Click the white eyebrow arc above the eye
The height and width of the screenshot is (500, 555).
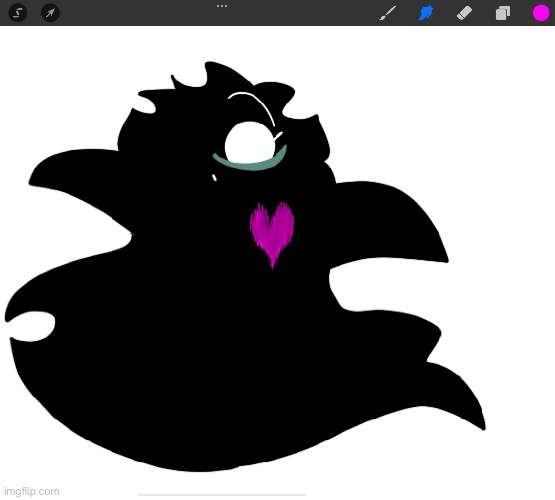pyautogui.click(x=252, y=106)
